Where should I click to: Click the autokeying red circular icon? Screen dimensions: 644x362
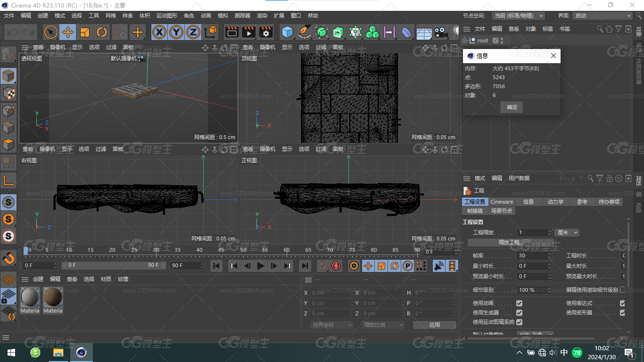pyautogui.click(x=336, y=266)
